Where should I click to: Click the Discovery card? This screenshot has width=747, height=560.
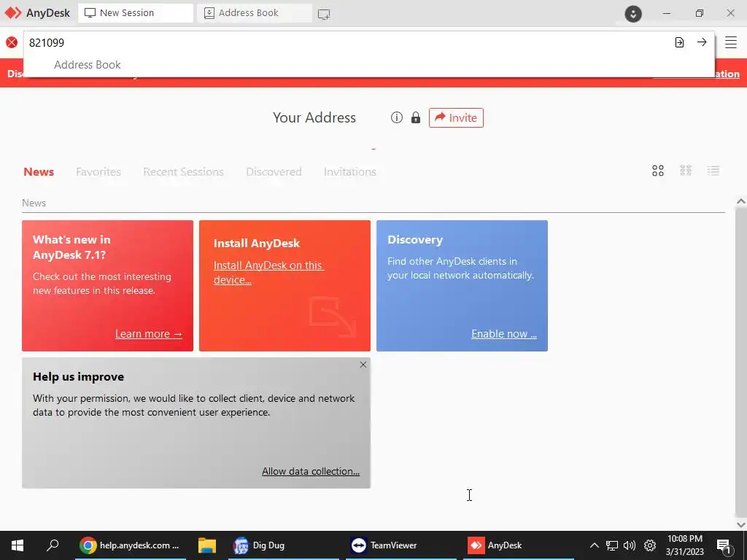tap(462, 286)
